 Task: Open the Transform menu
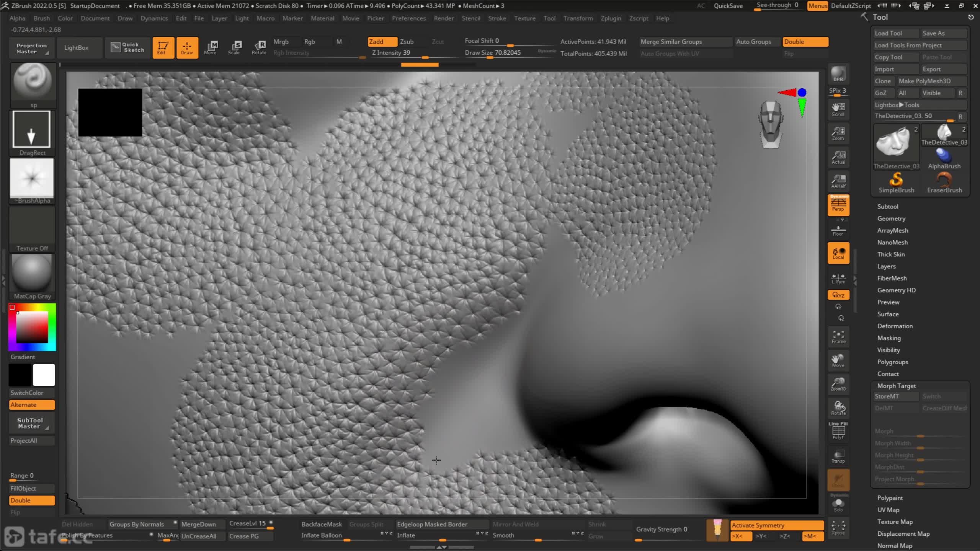tap(578, 18)
